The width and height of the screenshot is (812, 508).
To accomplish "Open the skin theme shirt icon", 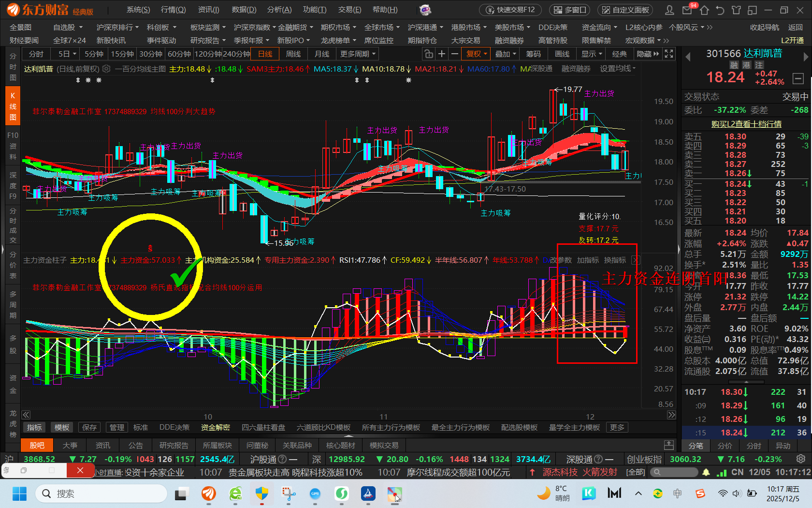I will [x=736, y=10].
